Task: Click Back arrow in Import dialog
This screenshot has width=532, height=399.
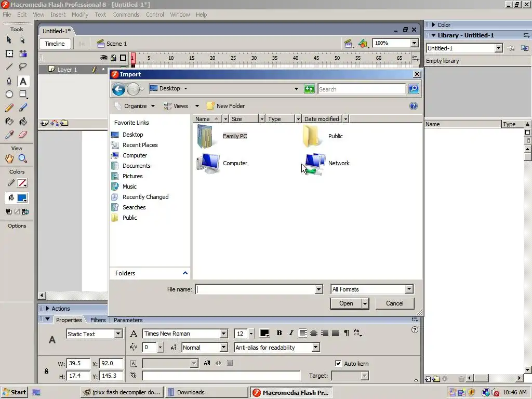Action: coord(118,89)
